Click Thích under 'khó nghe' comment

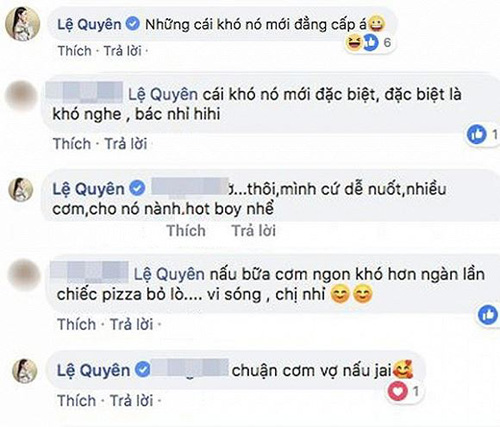pos(72,144)
